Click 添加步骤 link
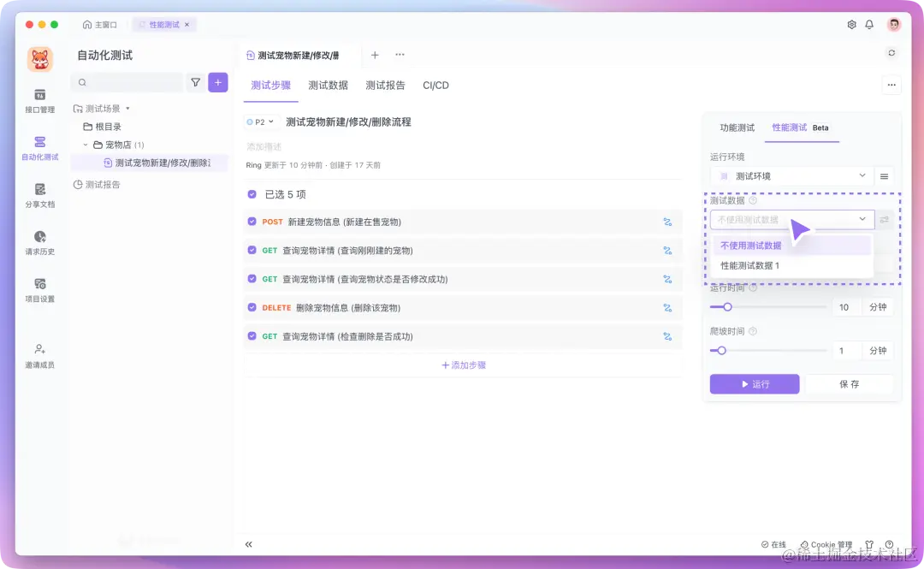This screenshot has height=569, width=924. (464, 365)
